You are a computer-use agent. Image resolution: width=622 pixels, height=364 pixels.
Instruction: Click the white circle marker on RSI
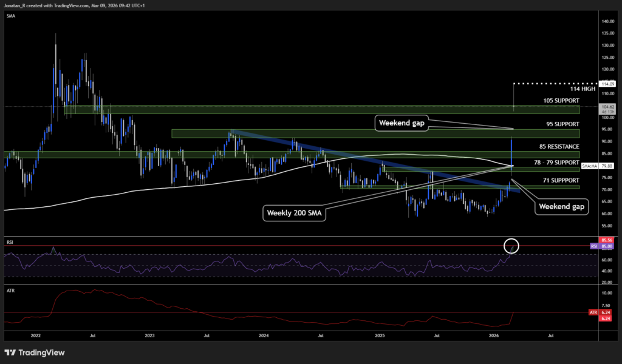[512, 246]
